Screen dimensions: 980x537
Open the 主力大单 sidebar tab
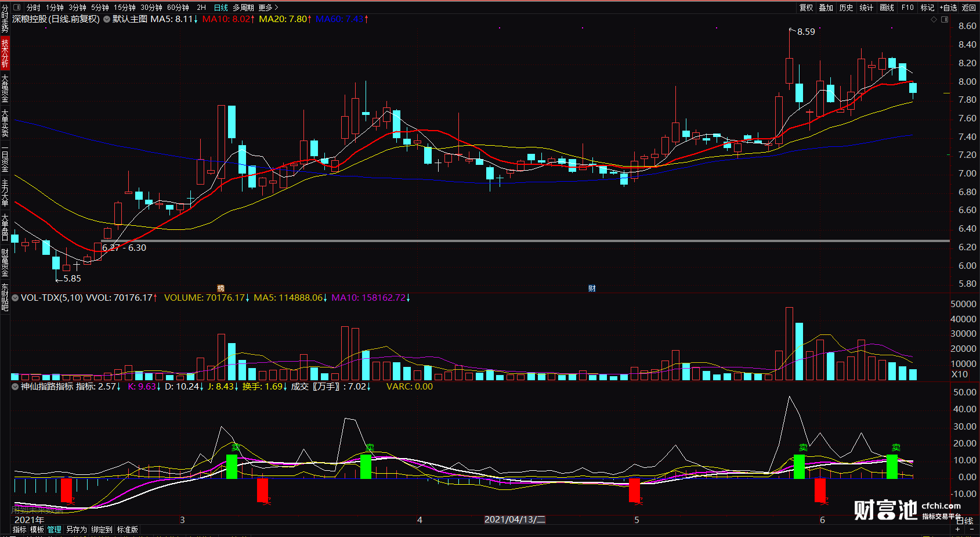(5, 193)
